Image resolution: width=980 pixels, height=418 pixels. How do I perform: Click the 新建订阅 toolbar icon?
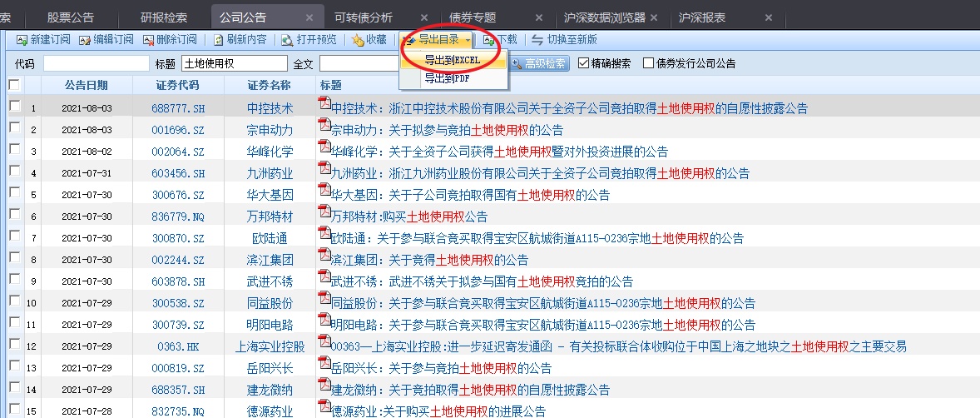[x=22, y=40]
